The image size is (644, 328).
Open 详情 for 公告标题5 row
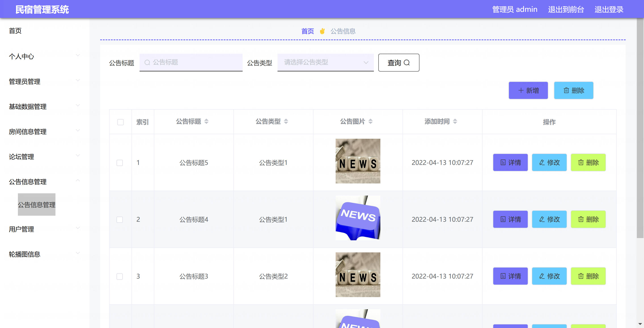[510, 162]
